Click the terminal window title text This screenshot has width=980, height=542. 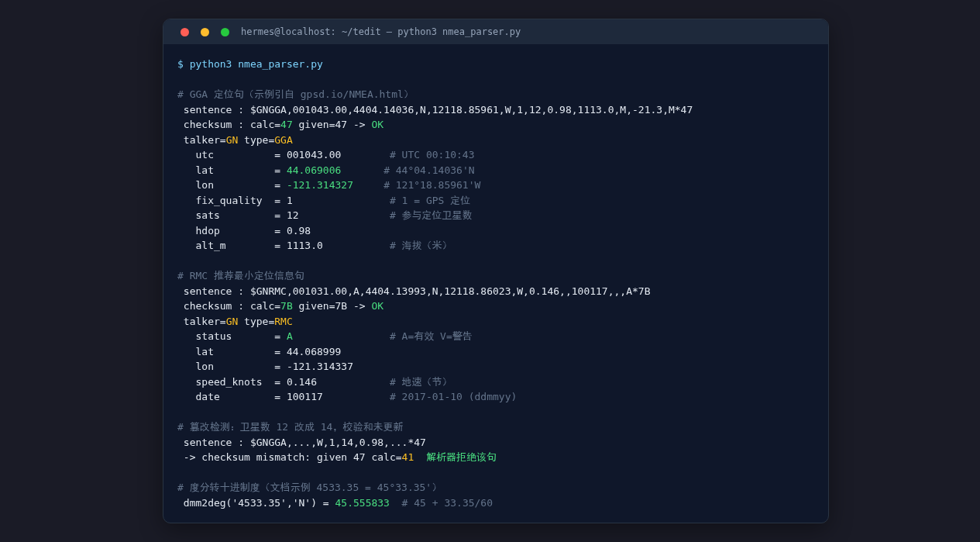point(380,32)
